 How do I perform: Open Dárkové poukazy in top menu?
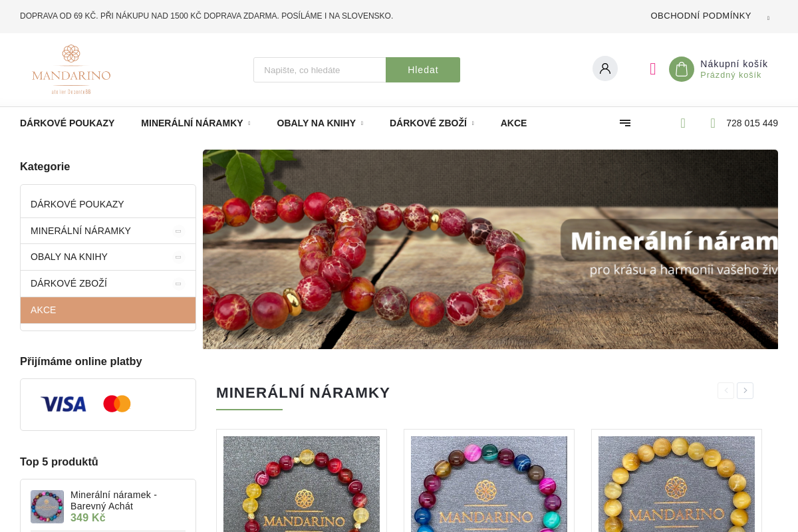67,123
